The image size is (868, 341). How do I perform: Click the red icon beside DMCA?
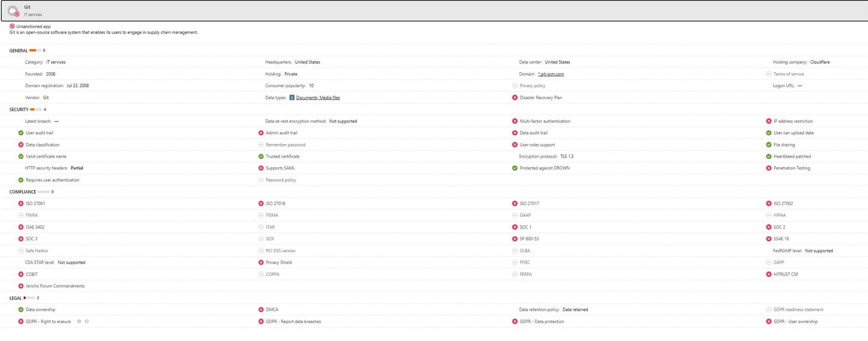[x=261, y=310]
